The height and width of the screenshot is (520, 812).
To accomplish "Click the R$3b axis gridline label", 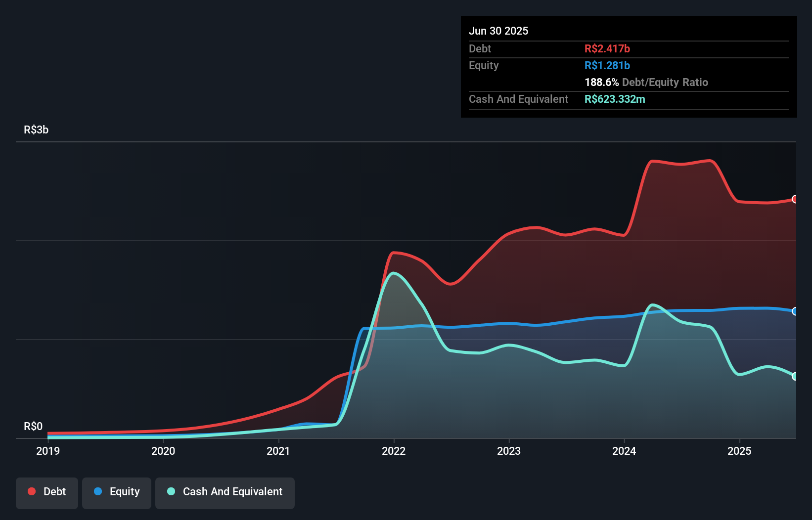I will point(36,130).
